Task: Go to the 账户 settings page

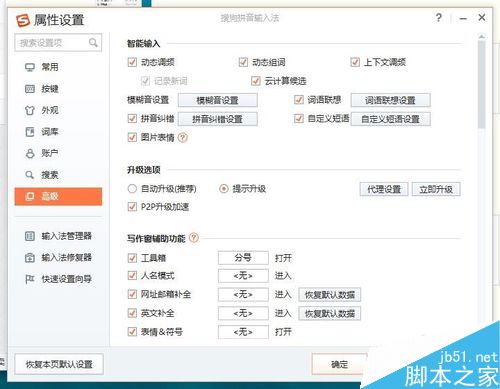Action: point(58,153)
